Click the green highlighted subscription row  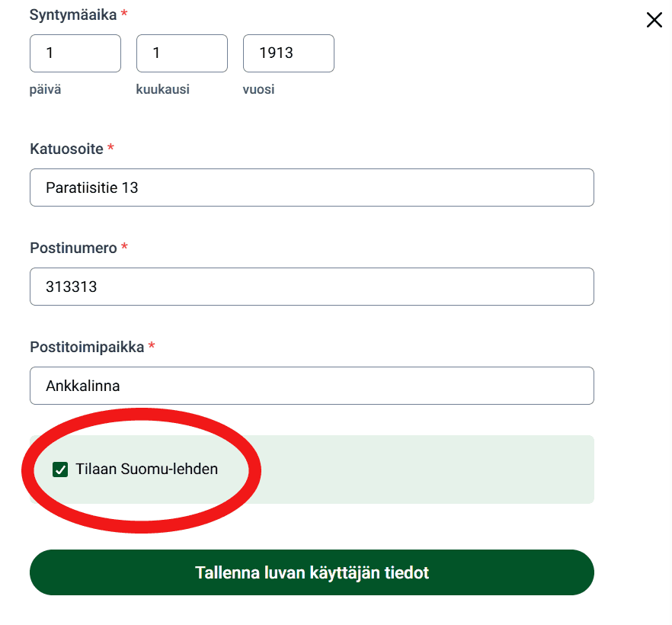click(x=381, y=470)
